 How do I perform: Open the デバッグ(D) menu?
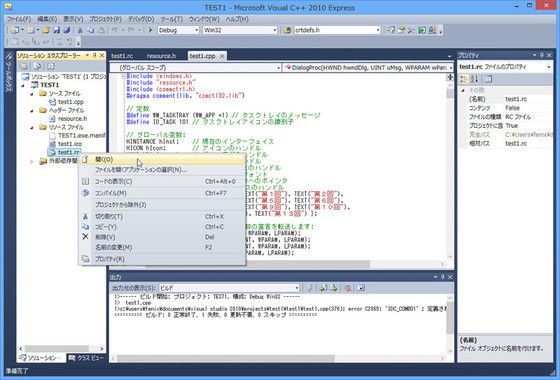(141, 19)
